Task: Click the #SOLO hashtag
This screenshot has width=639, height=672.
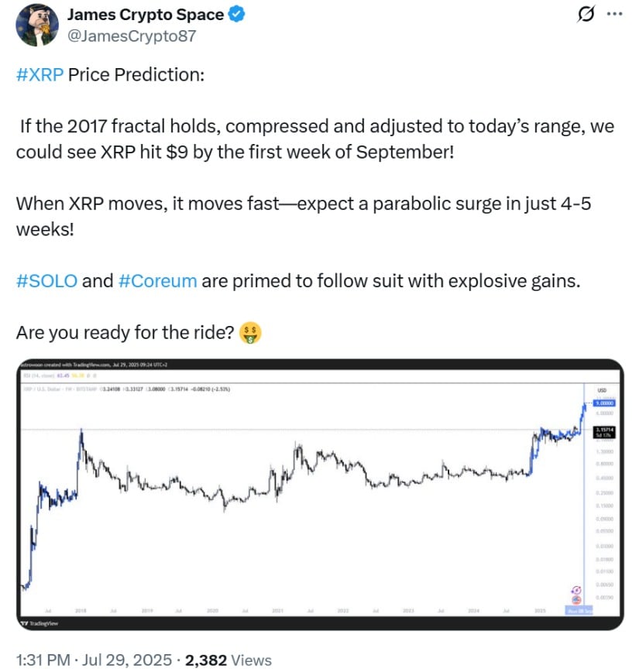Action: (46, 281)
